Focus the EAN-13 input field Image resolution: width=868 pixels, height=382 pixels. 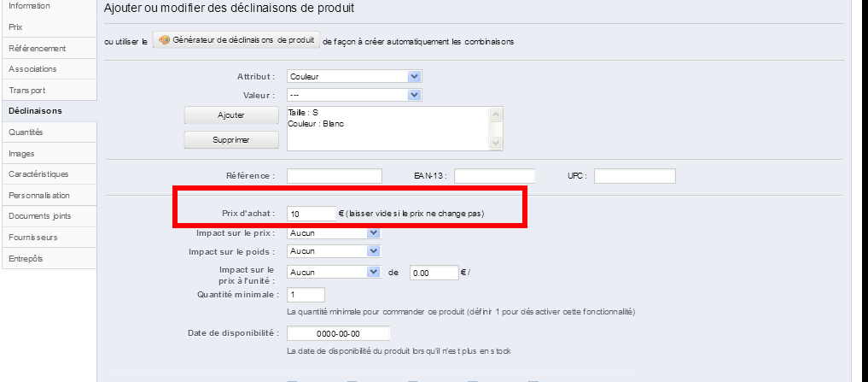494,176
